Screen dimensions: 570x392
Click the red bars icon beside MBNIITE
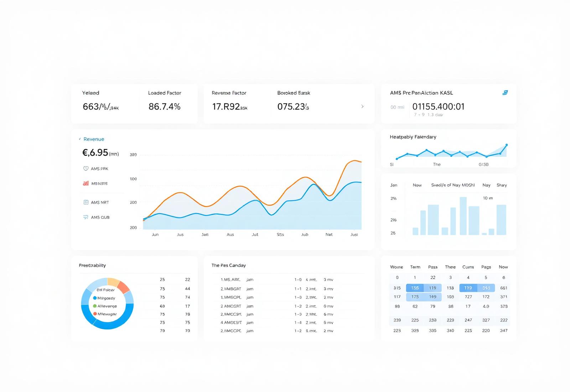pyautogui.click(x=86, y=183)
